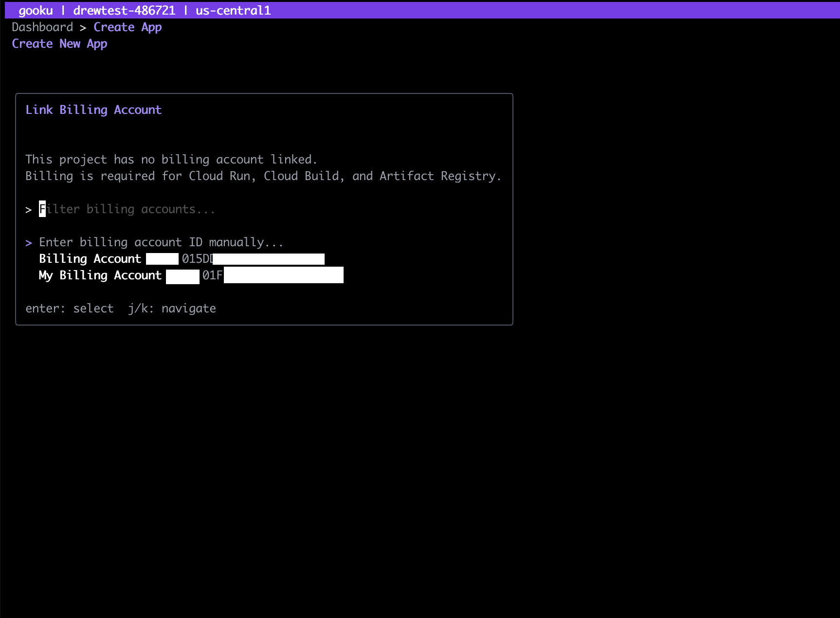
Task: Click the 'Billing is required for Cloud Run' line
Action: click(x=263, y=176)
